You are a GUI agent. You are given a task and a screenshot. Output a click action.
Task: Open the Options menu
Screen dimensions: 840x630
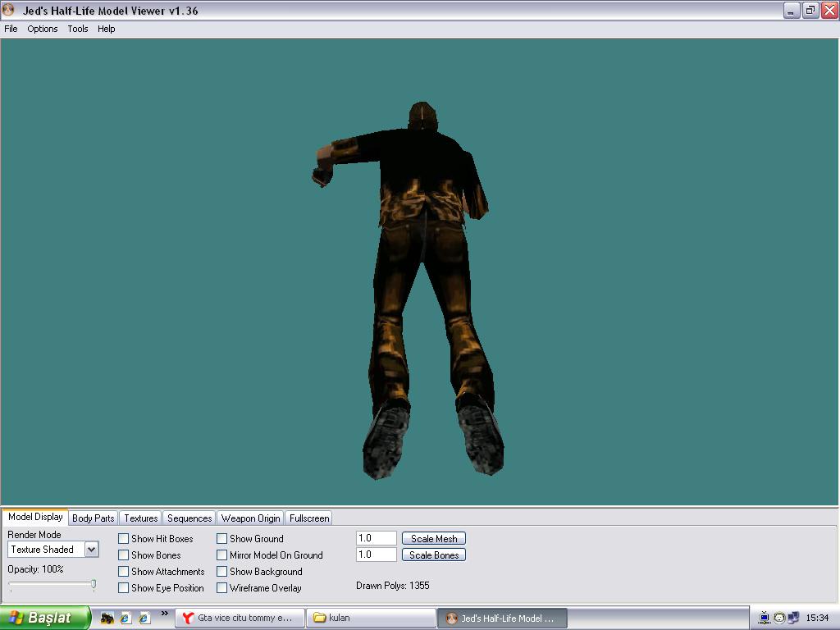point(43,29)
